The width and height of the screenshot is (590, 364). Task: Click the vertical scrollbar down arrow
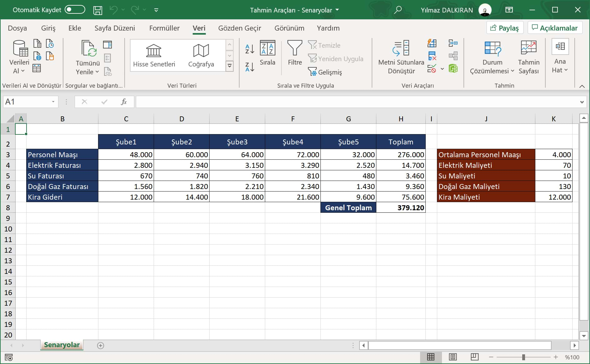(584, 336)
